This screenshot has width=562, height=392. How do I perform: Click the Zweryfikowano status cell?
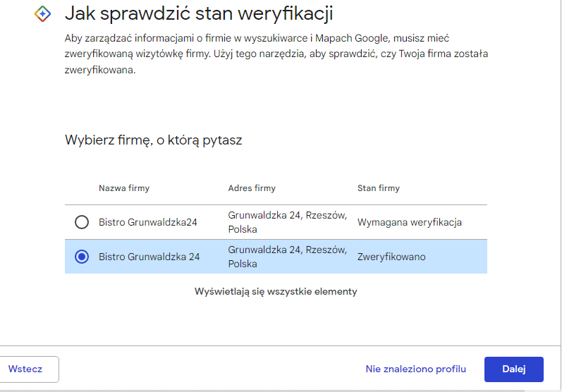(391, 257)
